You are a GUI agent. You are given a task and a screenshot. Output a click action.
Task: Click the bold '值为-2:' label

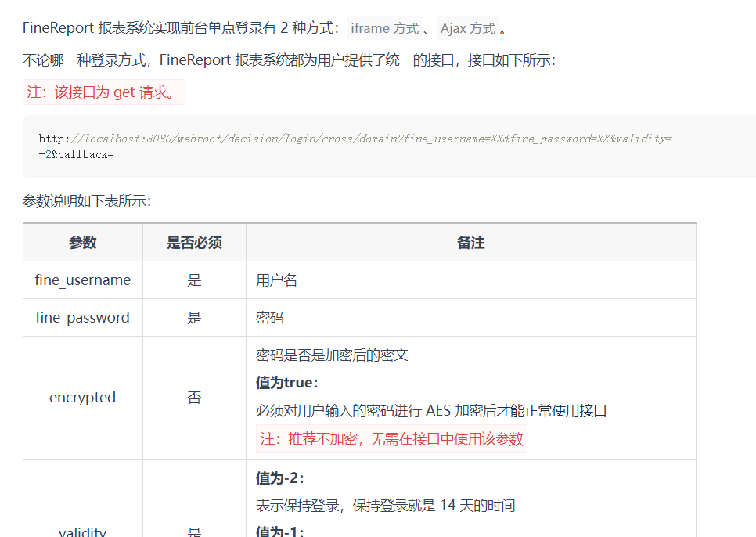coord(280,478)
